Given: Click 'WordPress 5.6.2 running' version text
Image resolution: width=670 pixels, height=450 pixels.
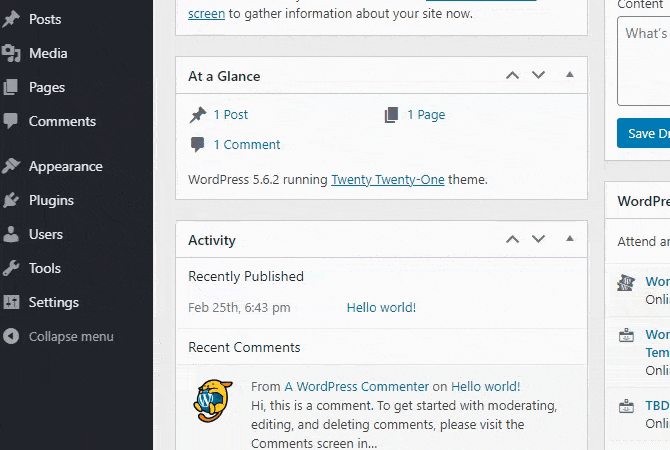Looking at the screenshot, I should click(258, 179).
